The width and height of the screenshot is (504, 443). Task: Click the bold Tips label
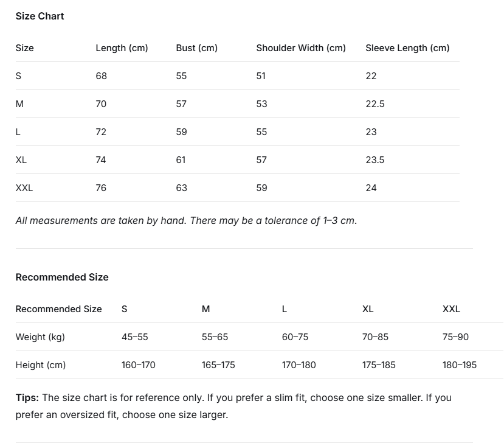tap(27, 397)
